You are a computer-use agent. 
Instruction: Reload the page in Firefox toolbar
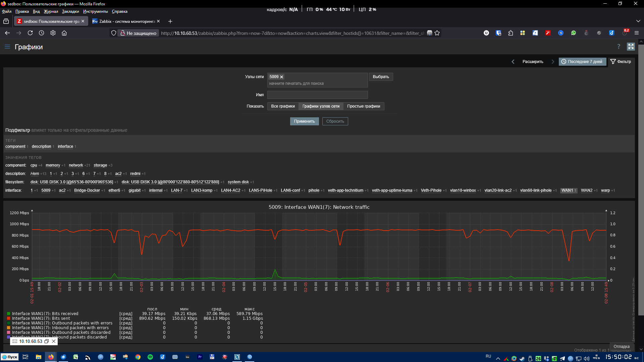[30, 33]
